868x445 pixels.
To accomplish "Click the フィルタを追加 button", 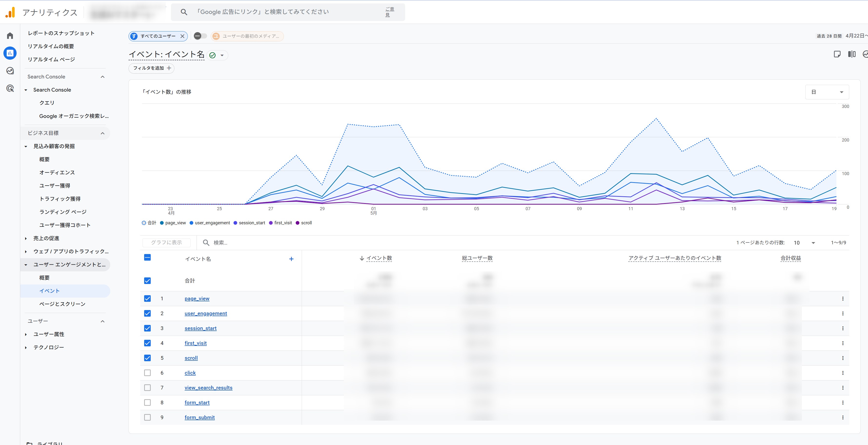I will click(x=152, y=68).
